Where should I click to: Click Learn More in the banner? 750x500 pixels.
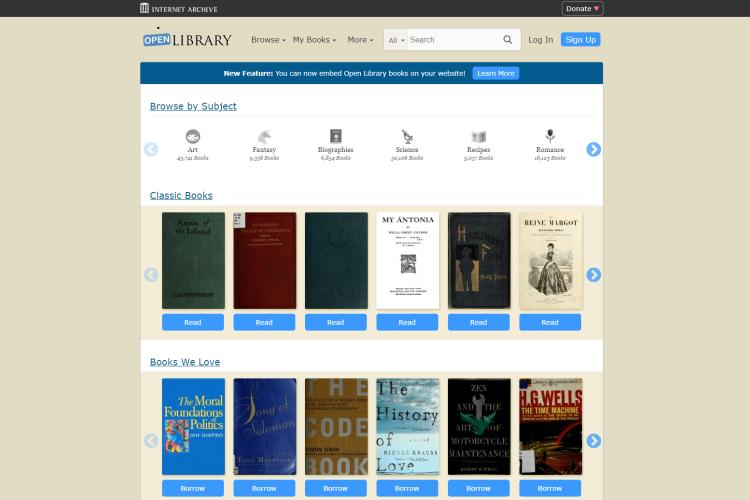496,73
